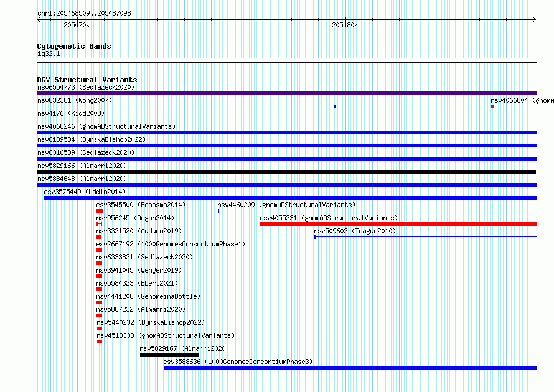Screen dimensions: 554x392
Task: Open the nsv6333821 (Sedlazeck2020) label
Action: coord(144,257)
